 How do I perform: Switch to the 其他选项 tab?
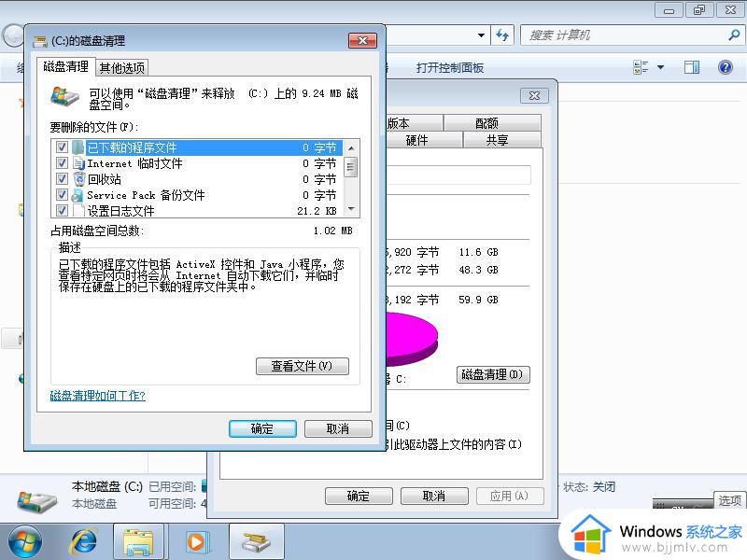tap(122, 68)
